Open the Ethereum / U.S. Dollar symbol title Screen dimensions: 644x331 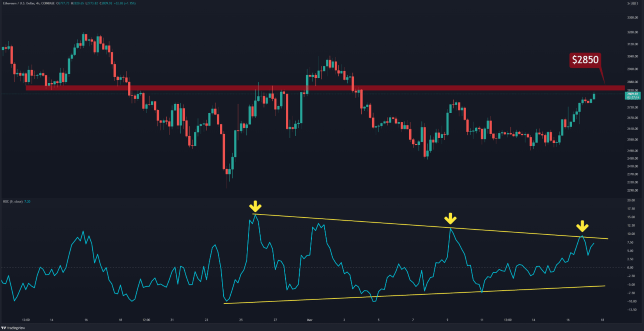[x=18, y=3]
